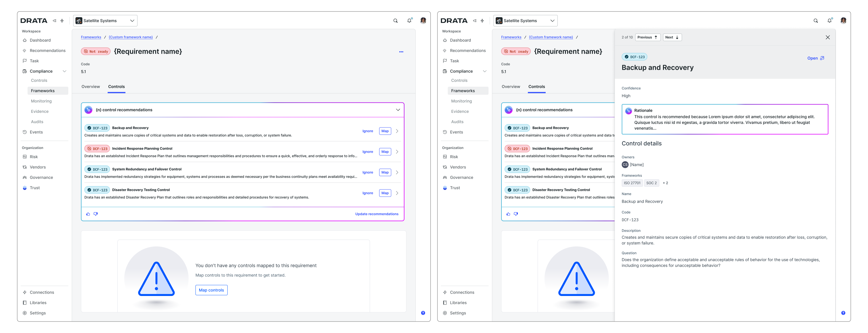868x333 pixels.
Task: Expand Disaster Recovery Testing Control row chevron
Action: [397, 193]
